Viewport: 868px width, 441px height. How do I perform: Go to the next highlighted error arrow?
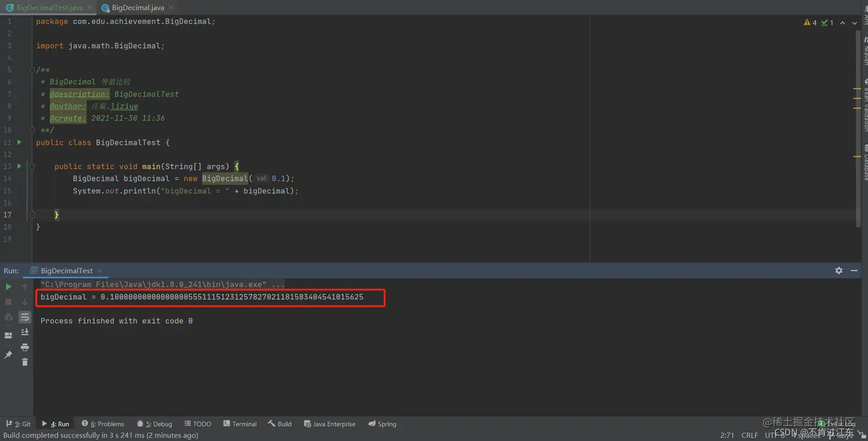(x=855, y=23)
